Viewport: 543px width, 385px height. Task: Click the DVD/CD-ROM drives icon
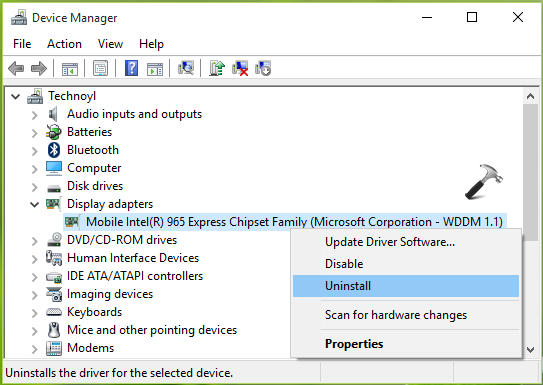click(x=54, y=240)
